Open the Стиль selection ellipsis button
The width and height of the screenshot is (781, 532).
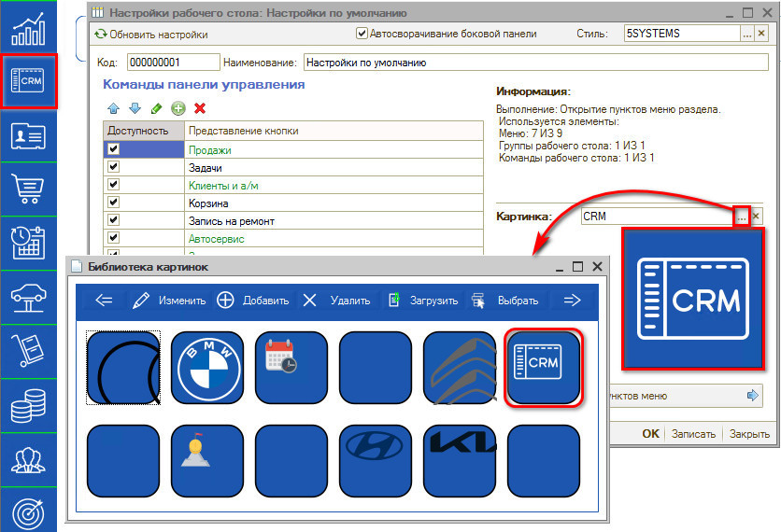click(747, 34)
